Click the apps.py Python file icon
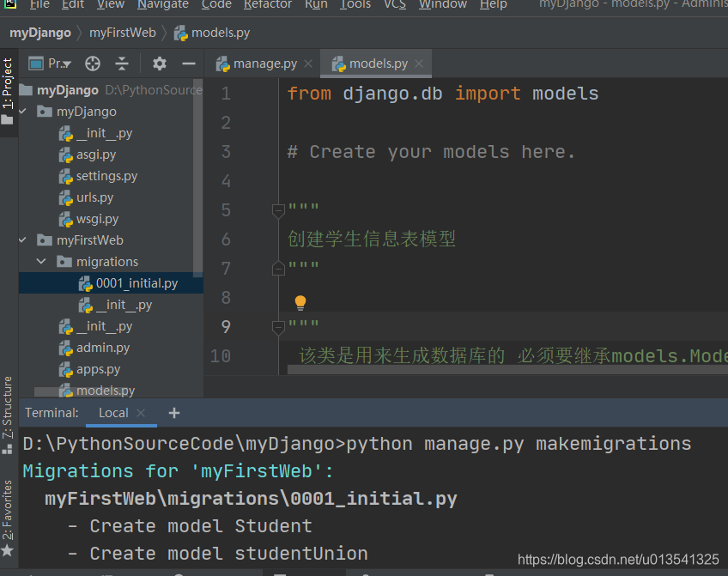Screen dimensions: 728x576 coord(66,369)
